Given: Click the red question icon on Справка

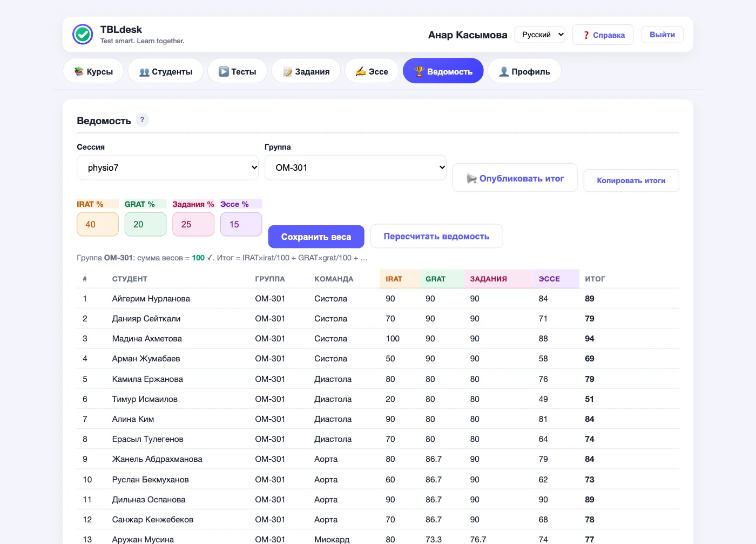Looking at the screenshot, I should pyautogui.click(x=586, y=35).
